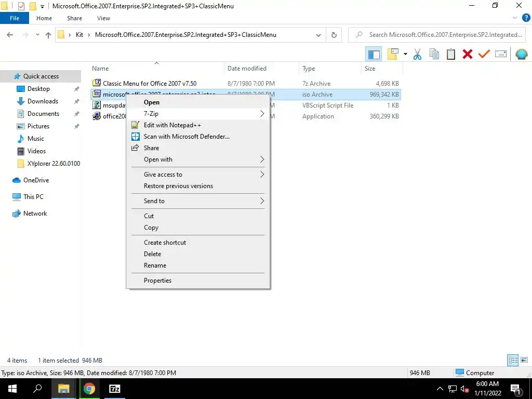This screenshot has height=399, width=532.
Task: Open Desktop in navigation pane
Action: [x=38, y=89]
